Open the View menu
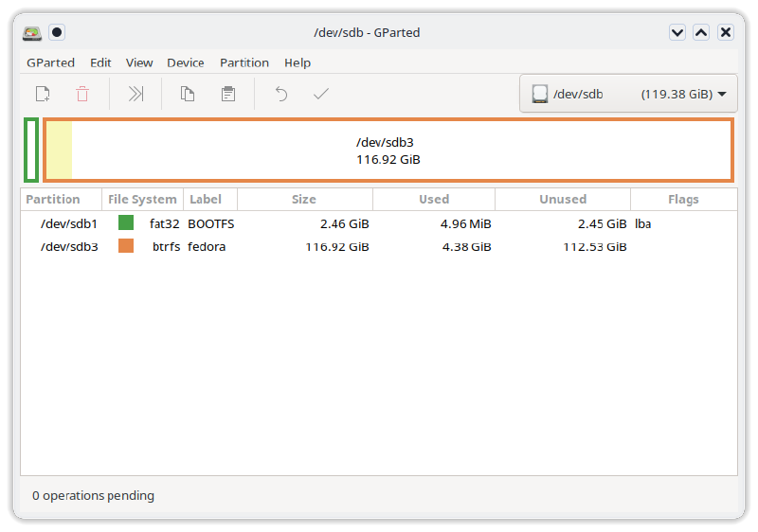Screen dimensions: 758x532 tap(139, 62)
